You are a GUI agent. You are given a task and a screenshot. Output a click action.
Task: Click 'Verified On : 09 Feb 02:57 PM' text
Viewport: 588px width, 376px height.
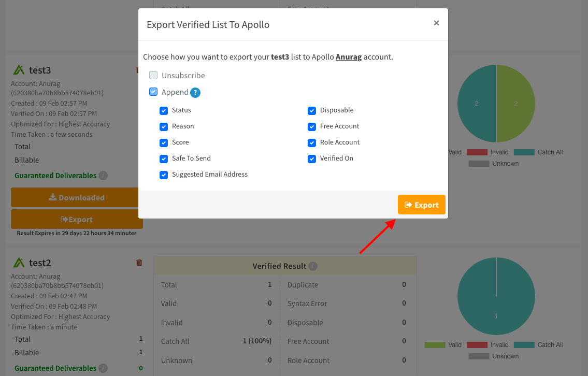[54, 113]
